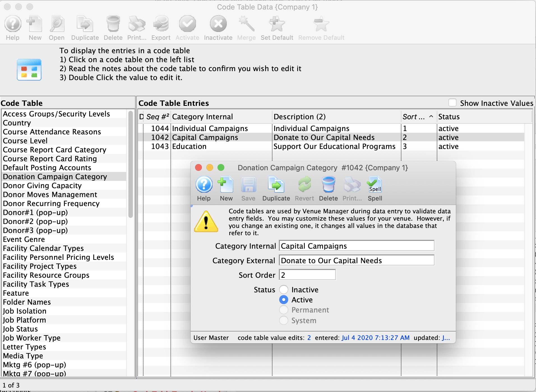This screenshot has height=392, width=536.
Task: Run Spell check in dialog
Action: click(x=375, y=185)
